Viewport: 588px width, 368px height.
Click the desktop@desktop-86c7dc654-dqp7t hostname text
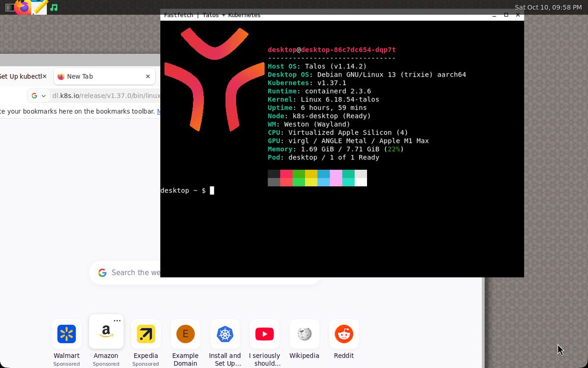(332, 50)
